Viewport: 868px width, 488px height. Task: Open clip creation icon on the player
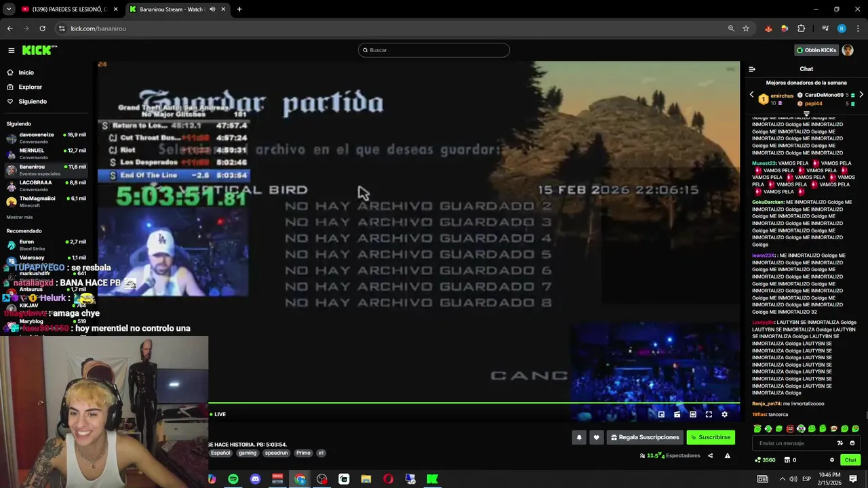coord(677,414)
